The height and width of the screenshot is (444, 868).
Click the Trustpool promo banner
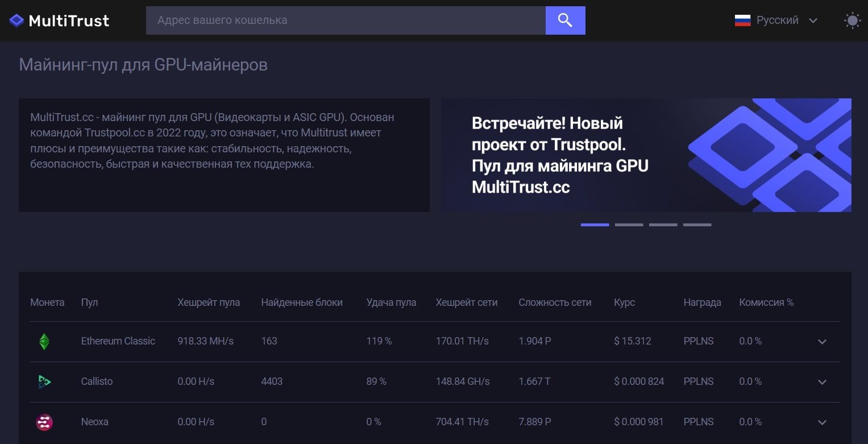tap(646, 155)
